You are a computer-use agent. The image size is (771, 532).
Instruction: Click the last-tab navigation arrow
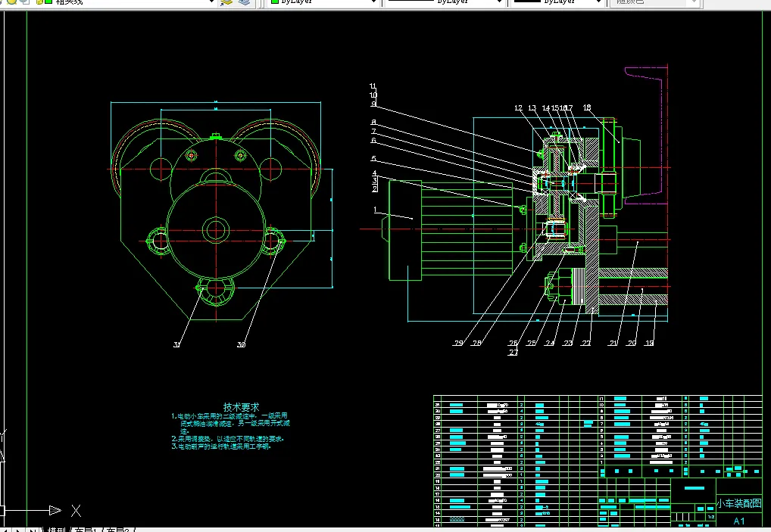pyautogui.click(x=33, y=530)
